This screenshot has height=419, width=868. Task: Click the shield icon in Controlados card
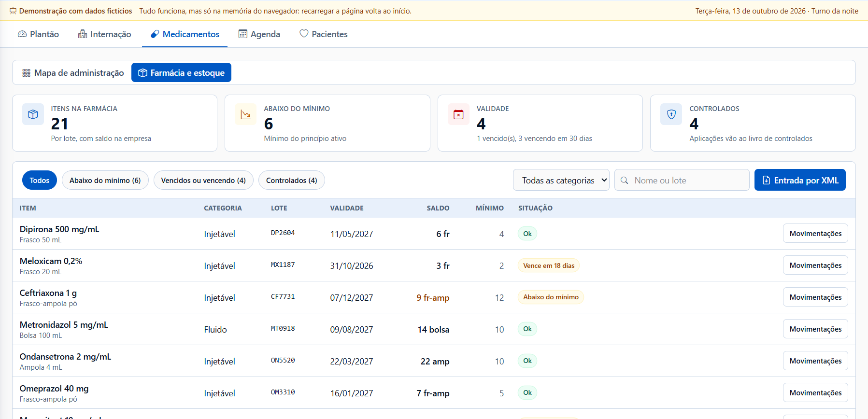671,114
